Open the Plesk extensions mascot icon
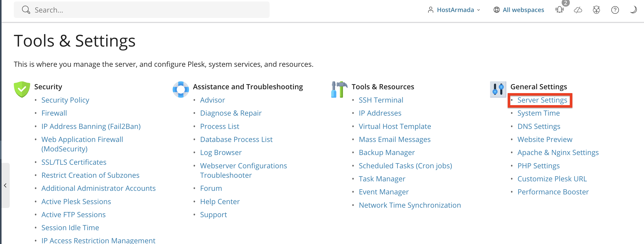The image size is (644, 244). coord(596,10)
